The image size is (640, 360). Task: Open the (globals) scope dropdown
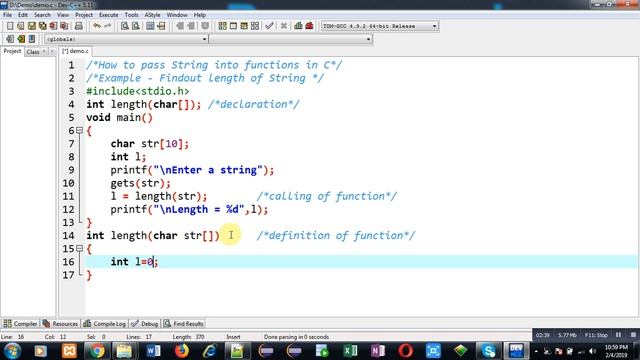(126, 39)
